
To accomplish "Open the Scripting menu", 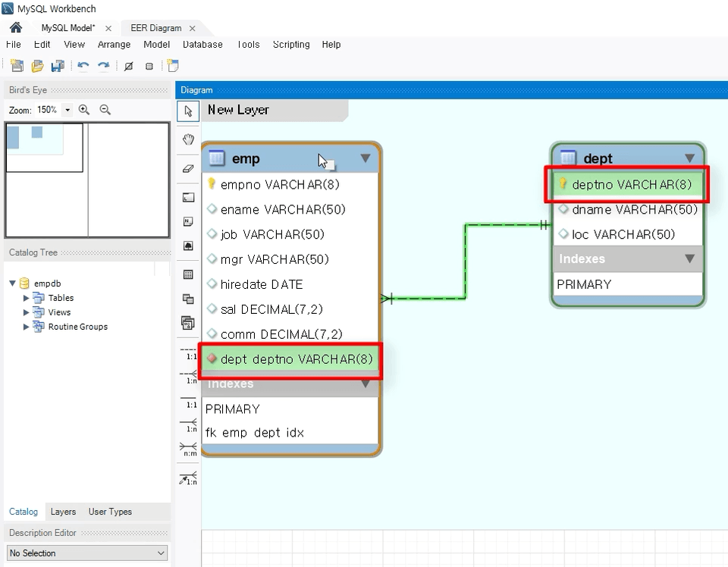I will (x=291, y=45).
